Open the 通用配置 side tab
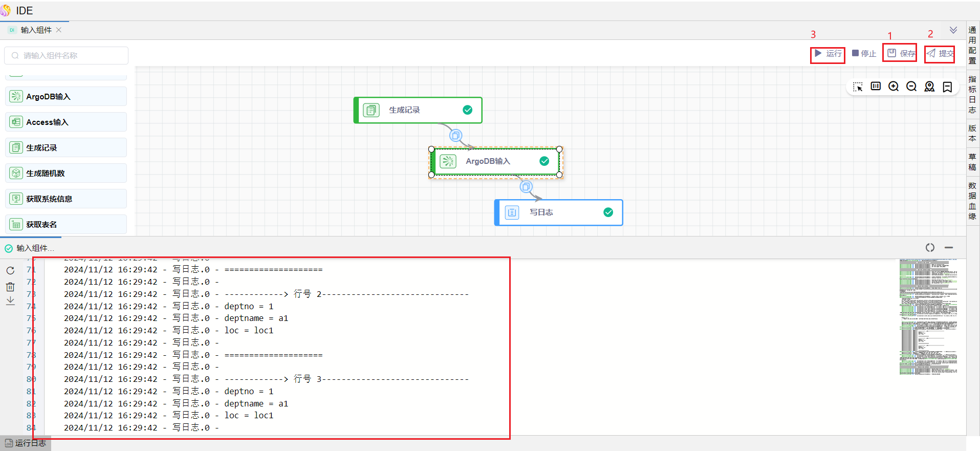Screen dimensions: 980x451 coord(972,45)
